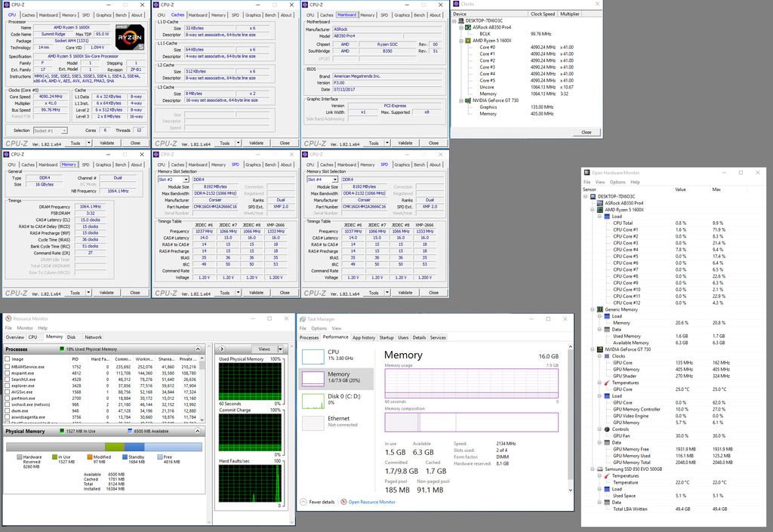Select the Ethernet graph thumbnail in Task Manager
This screenshot has height=532, width=773.
(x=313, y=423)
